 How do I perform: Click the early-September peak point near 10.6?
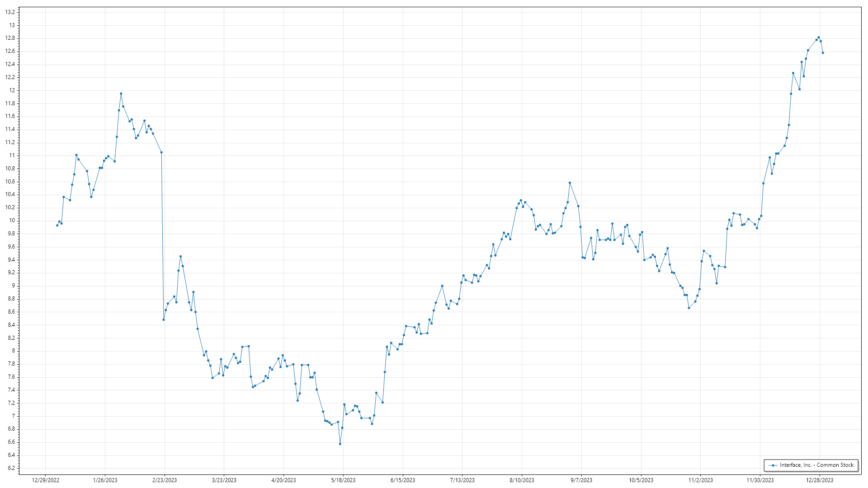570,183
